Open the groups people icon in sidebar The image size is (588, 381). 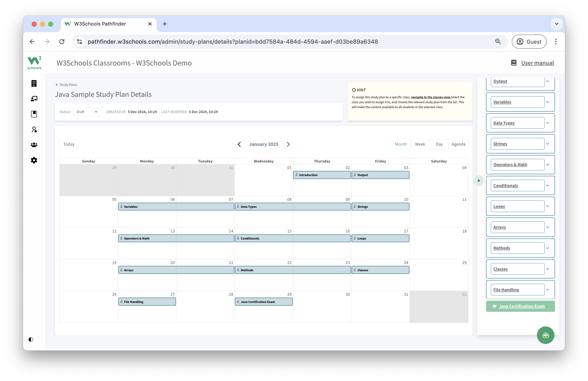pyautogui.click(x=34, y=145)
